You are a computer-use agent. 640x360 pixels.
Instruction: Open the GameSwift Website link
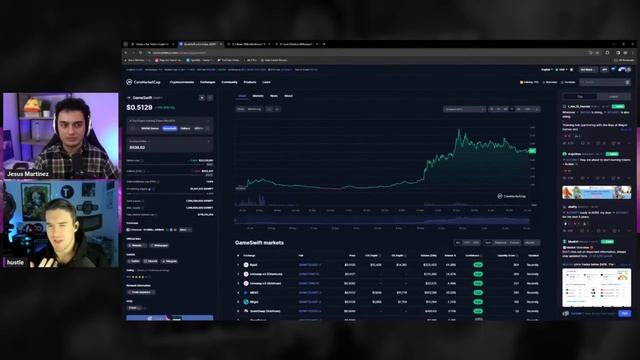click(x=136, y=245)
